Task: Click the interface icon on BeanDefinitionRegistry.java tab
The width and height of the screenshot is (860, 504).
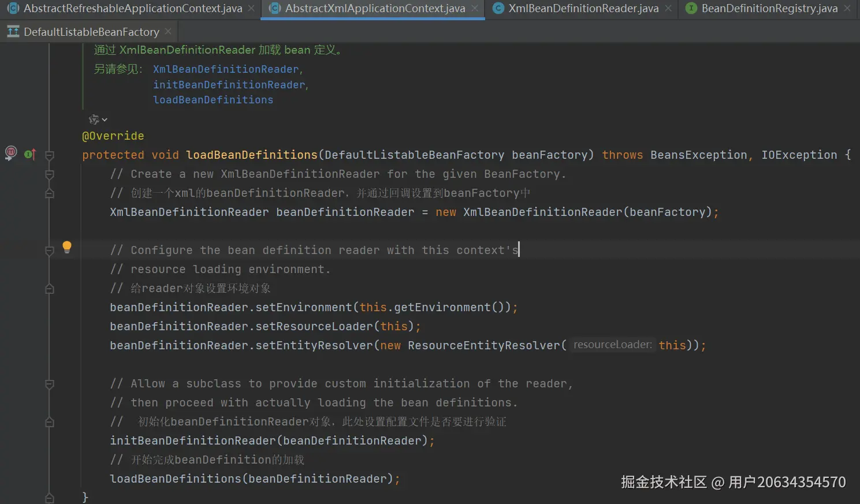Action: [691, 8]
